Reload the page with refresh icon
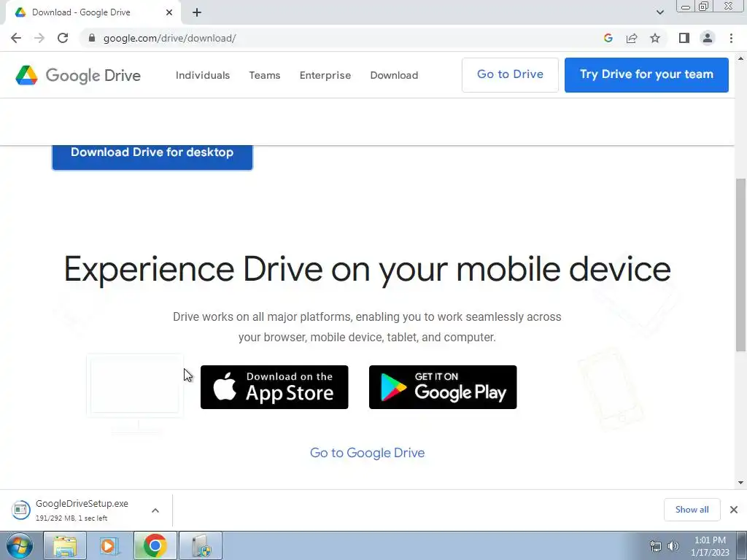This screenshot has height=560, width=747. point(63,38)
